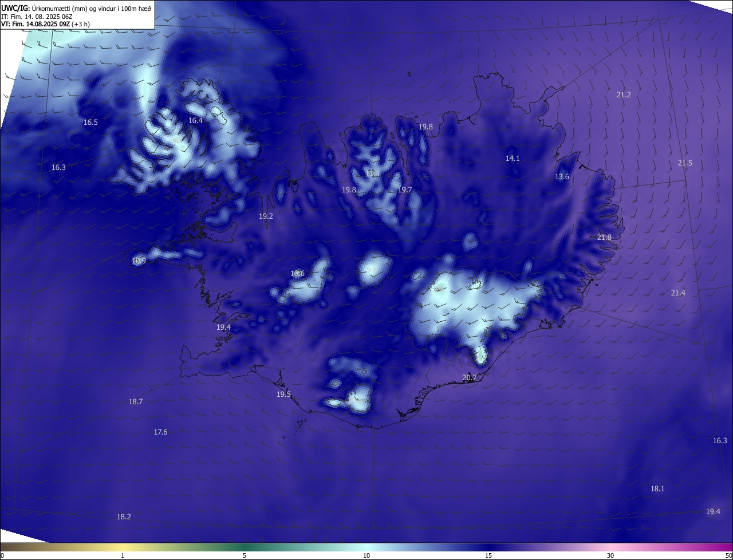Click the 14.1 value on the map
Screen dimensions: 733x560
(513, 159)
